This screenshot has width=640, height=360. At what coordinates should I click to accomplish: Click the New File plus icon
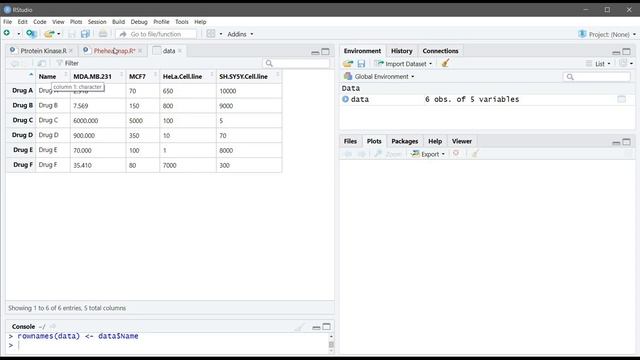7,33
